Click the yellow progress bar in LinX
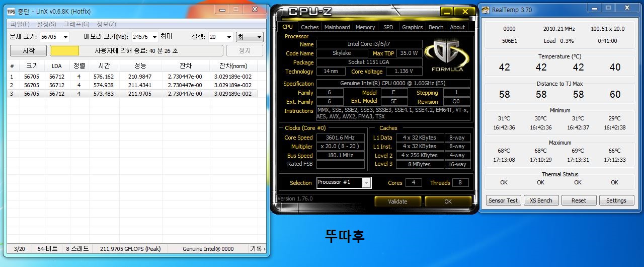Image resolution: width=644 pixels, height=267 pixels. click(65, 50)
